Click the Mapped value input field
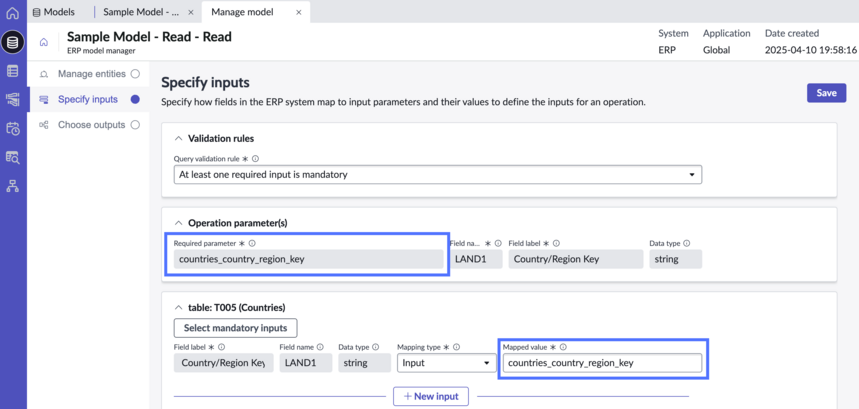The height and width of the screenshot is (409, 859). point(602,362)
